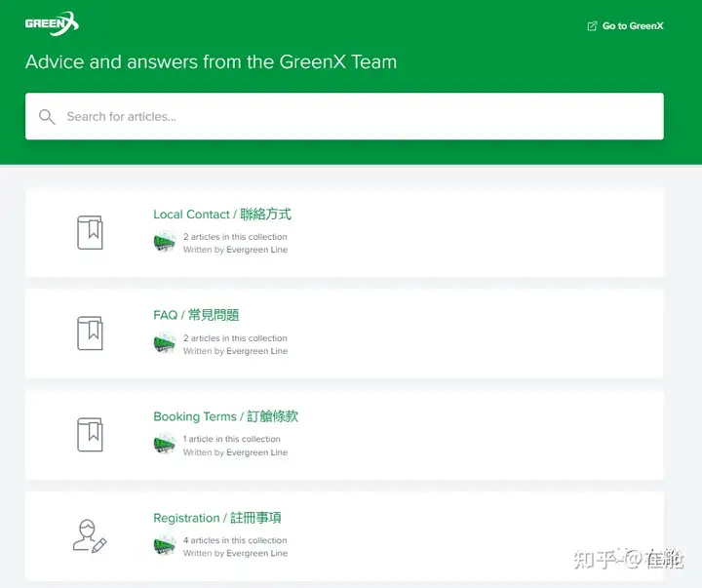Click 'Written by Evergreen Line' under Local Contact
The image size is (702, 588).
[235, 250]
